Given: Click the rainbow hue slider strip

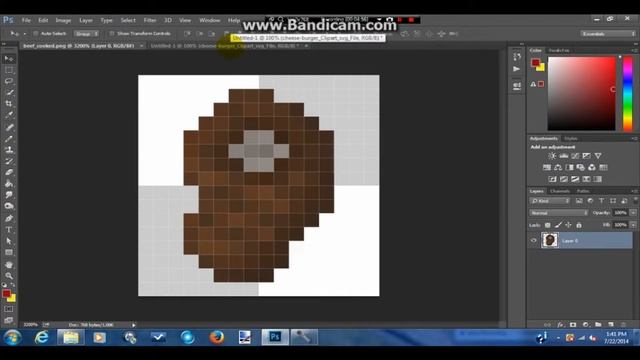Looking at the screenshot, I should (627, 94).
